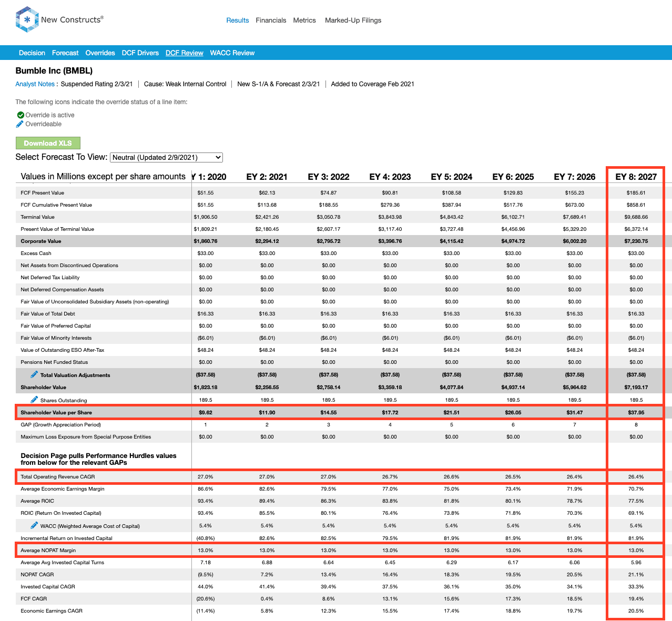
Task: Switch to the Overrides tab
Action: [x=100, y=53]
